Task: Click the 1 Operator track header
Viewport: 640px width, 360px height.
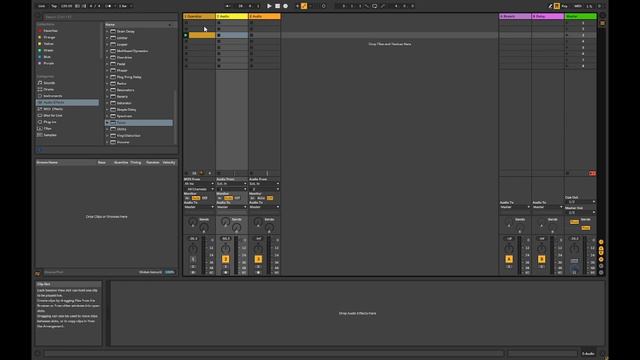Action: point(199,16)
